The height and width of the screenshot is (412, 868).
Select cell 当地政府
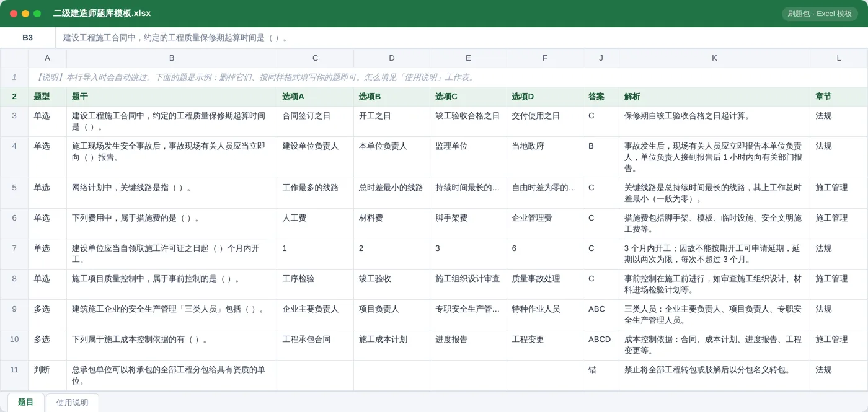[x=545, y=157]
